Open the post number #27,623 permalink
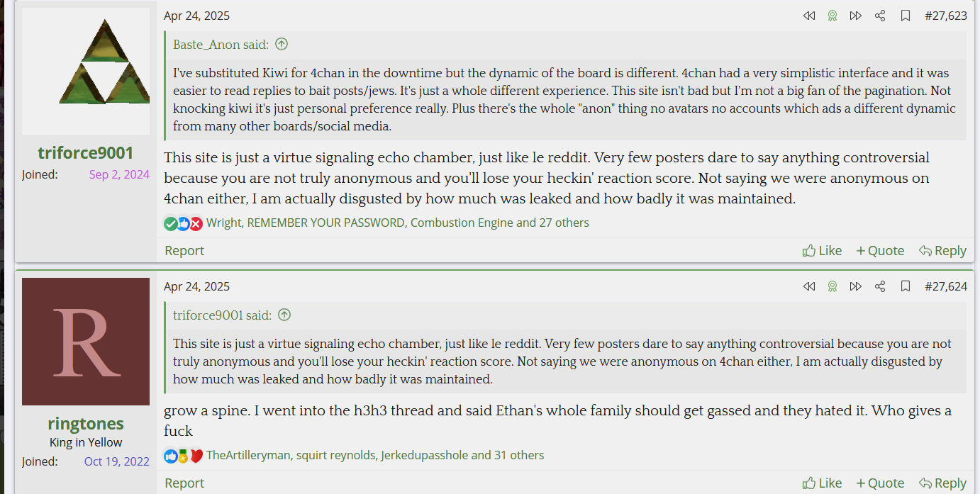This screenshot has height=494, width=980. pyautogui.click(x=946, y=16)
